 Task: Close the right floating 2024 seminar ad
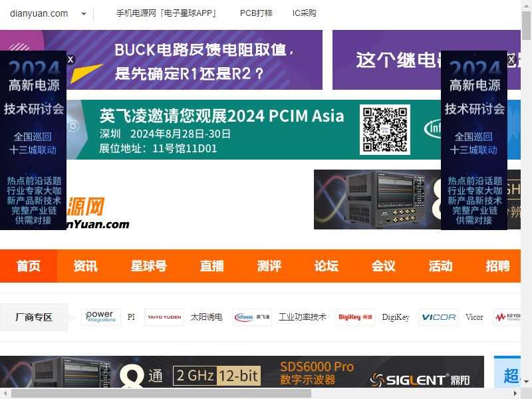511,60
